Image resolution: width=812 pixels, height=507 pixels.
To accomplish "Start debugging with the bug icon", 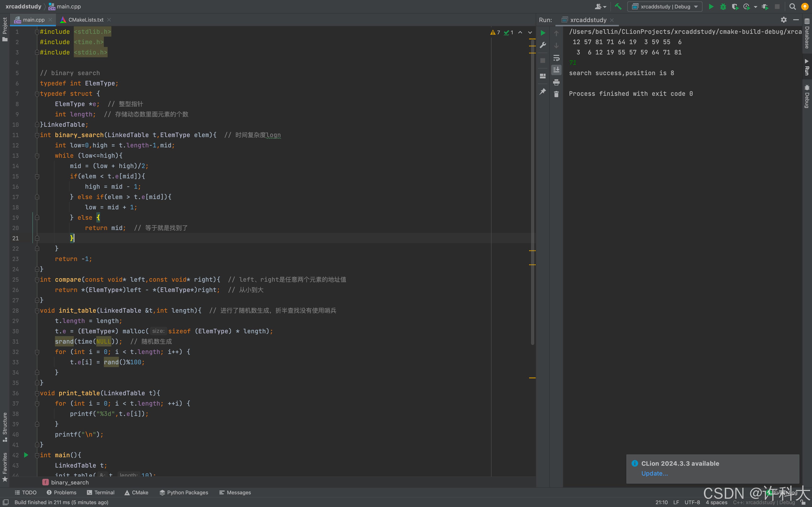I will tap(723, 6).
